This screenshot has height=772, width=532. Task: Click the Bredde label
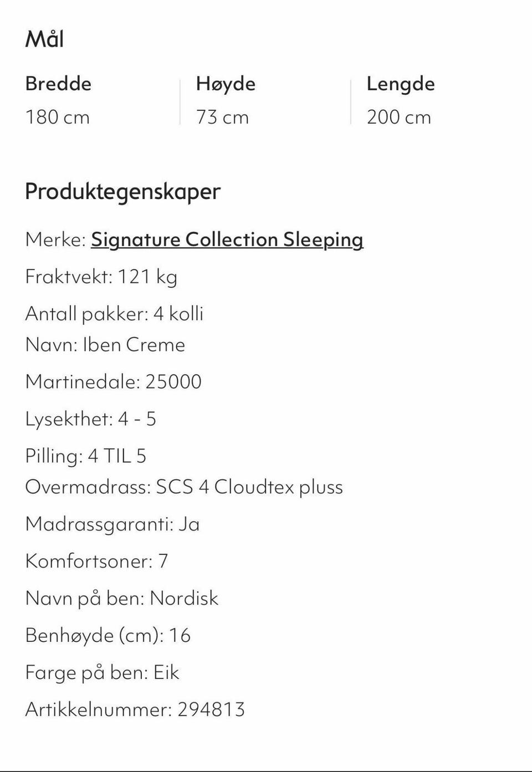[58, 84]
